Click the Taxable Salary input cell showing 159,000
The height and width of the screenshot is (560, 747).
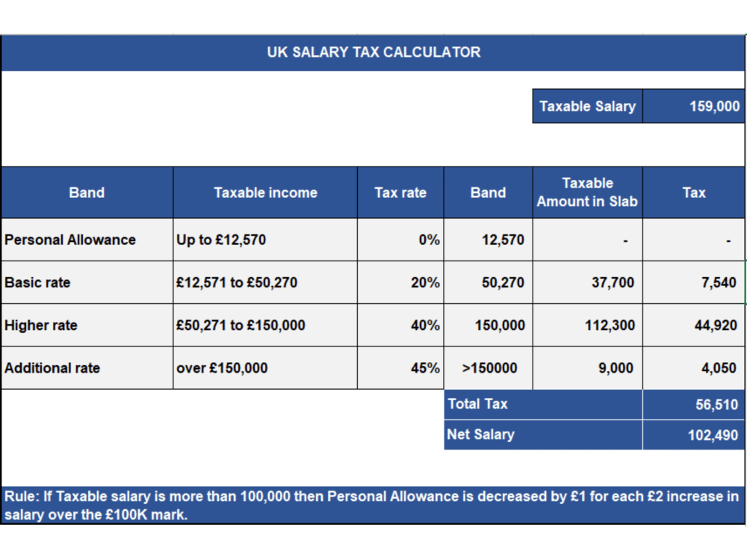(x=694, y=105)
